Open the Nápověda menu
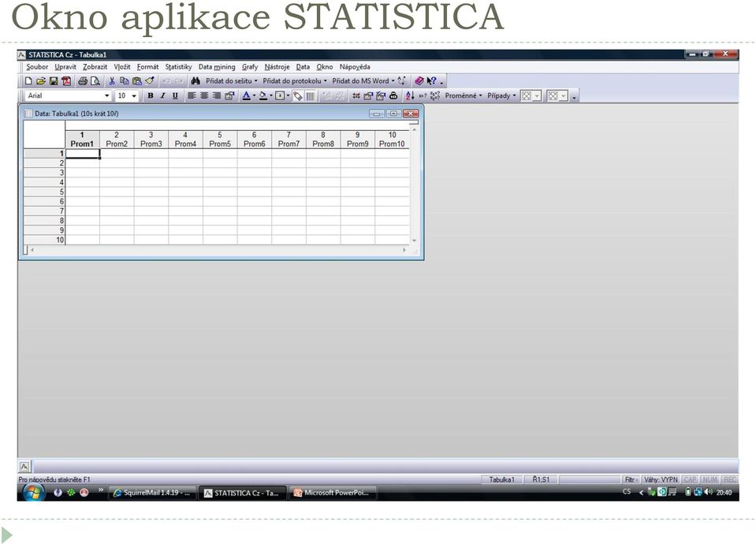This screenshot has width=756, height=545. [355, 67]
